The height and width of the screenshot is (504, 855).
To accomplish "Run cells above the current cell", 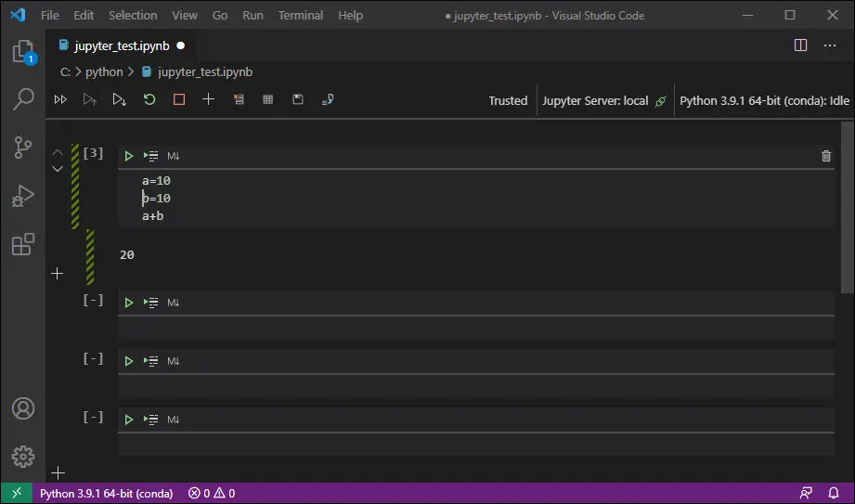I will coord(90,100).
